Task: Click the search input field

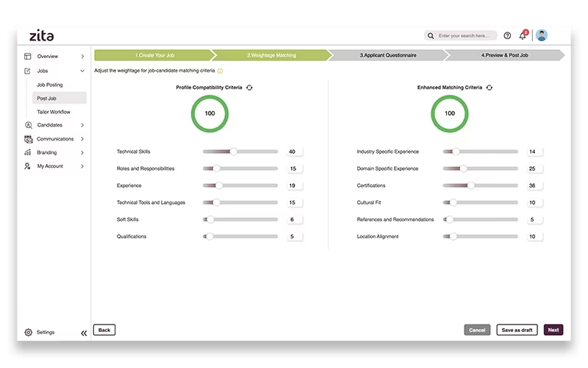Action: pos(461,35)
